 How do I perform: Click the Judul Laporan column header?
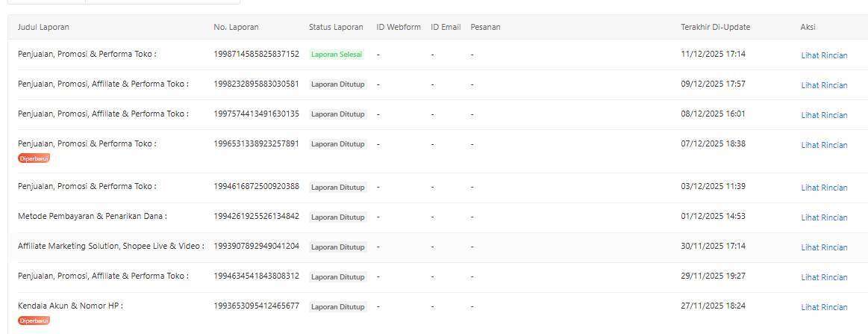43,27
